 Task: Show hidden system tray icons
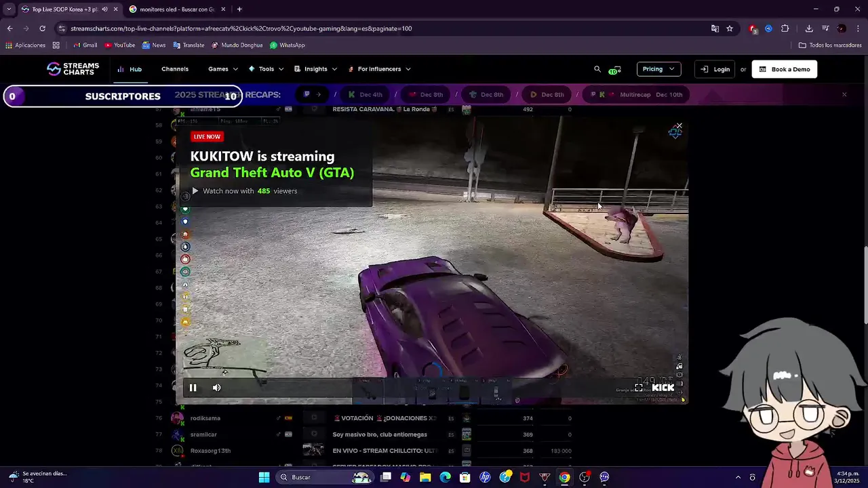738,477
